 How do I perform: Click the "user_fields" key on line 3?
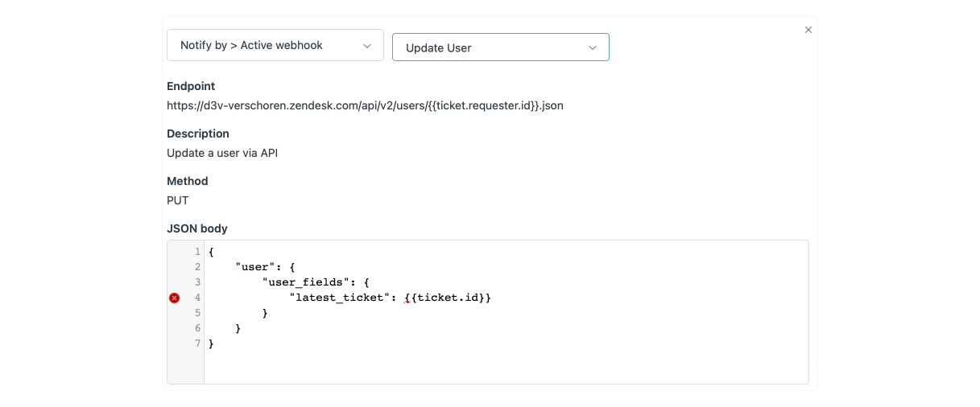click(308, 282)
